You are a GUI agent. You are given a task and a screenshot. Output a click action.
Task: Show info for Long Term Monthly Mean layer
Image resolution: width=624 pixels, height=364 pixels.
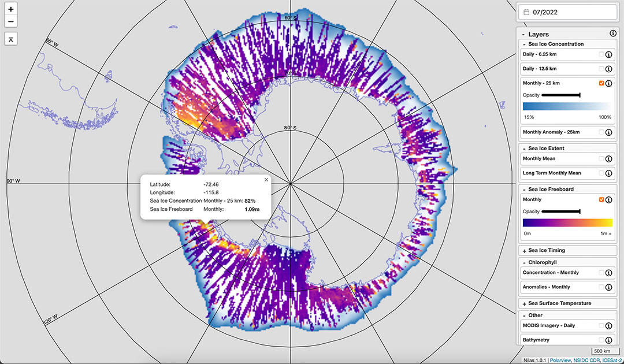tap(608, 173)
